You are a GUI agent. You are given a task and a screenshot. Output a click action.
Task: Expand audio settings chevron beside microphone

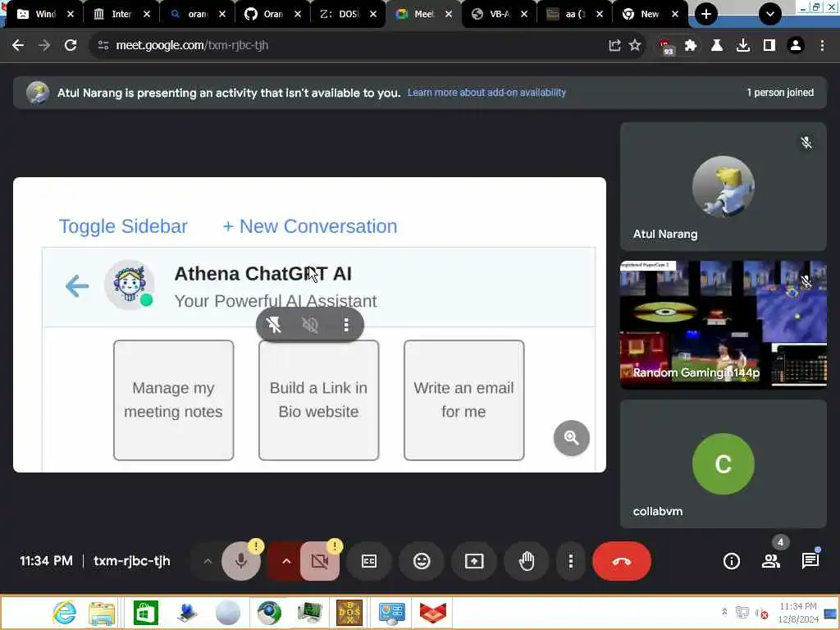208,561
